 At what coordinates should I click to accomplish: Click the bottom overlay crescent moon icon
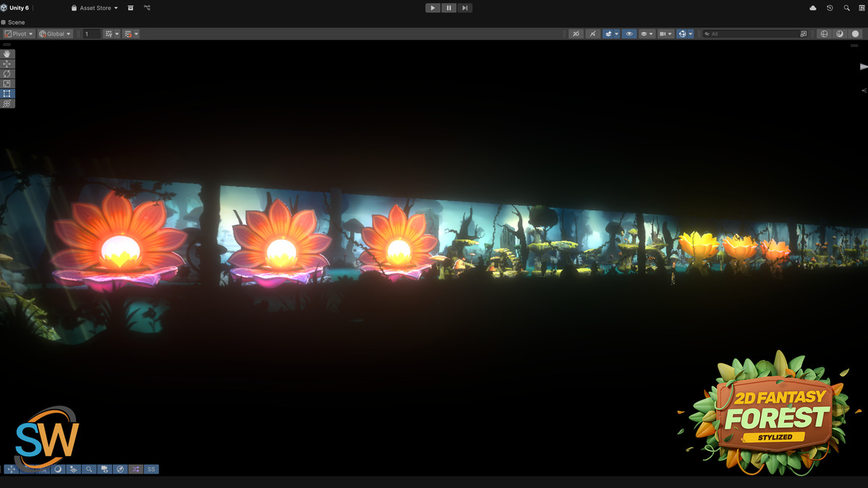tap(58, 469)
